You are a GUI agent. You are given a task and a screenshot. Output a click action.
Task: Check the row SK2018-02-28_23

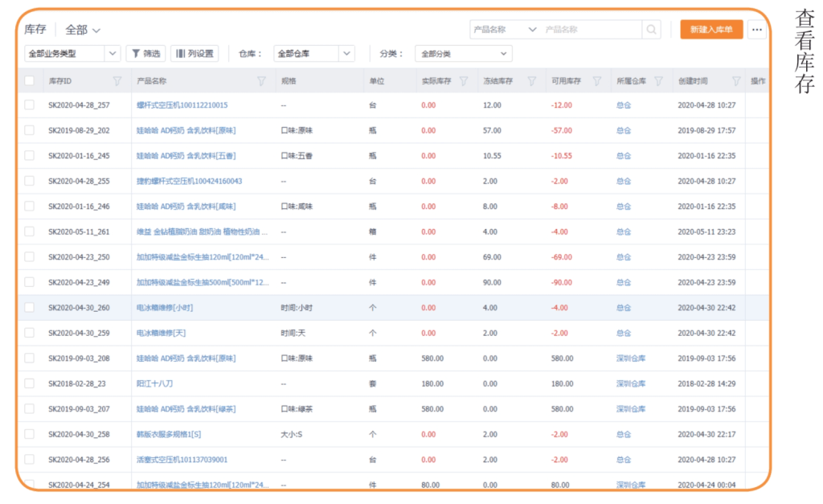tap(30, 383)
